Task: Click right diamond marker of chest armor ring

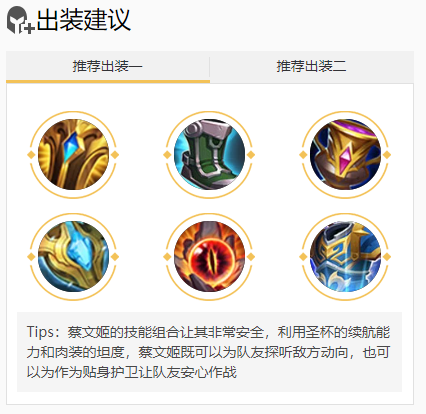Action: tap(387, 257)
